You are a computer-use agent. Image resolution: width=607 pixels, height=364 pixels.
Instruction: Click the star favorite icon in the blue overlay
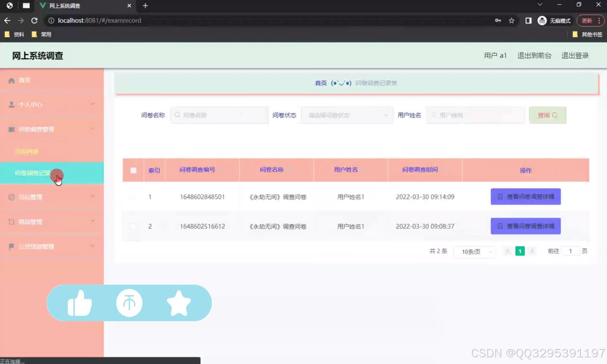(x=179, y=303)
